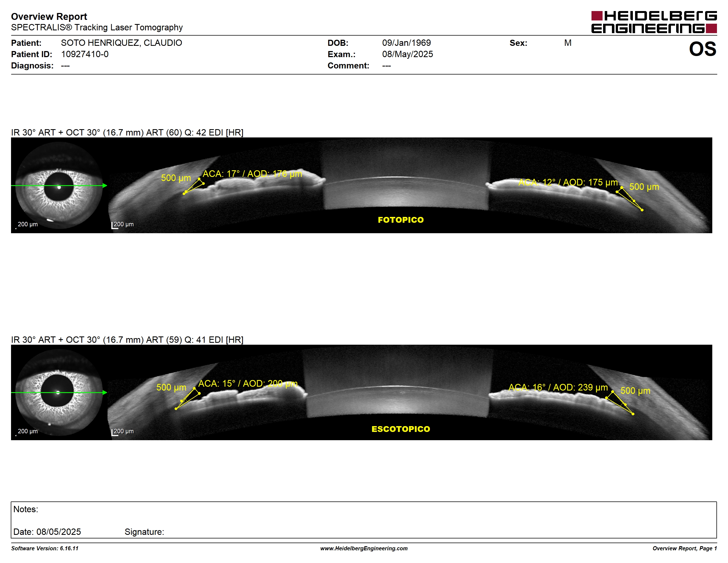
Task: Open the photopic infrared eye thumbnail
Action: point(59,185)
